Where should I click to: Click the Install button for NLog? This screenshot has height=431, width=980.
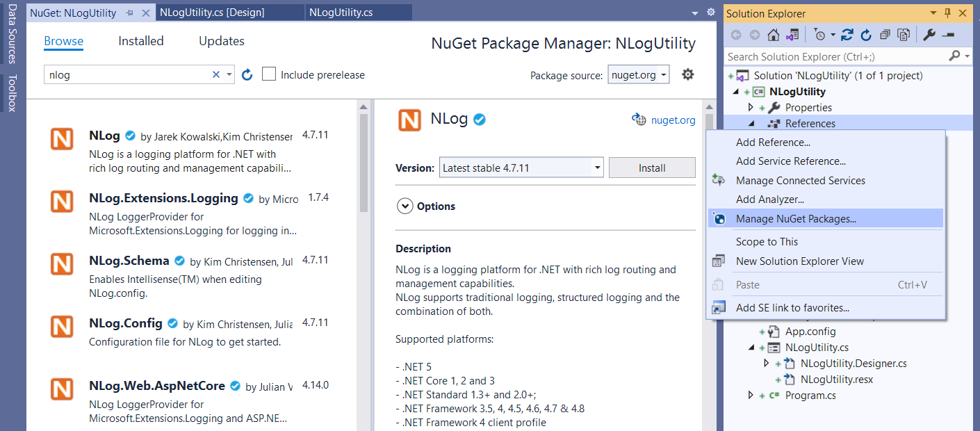(x=652, y=168)
